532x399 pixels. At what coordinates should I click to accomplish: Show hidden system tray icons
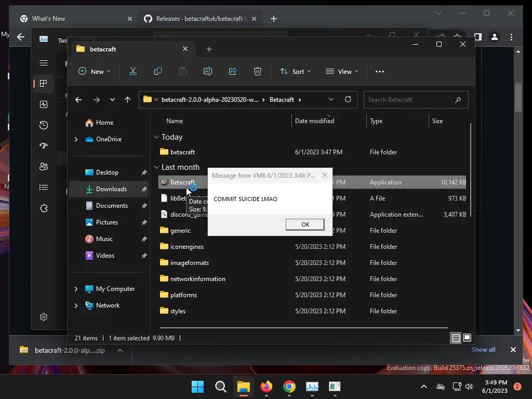(x=424, y=387)
